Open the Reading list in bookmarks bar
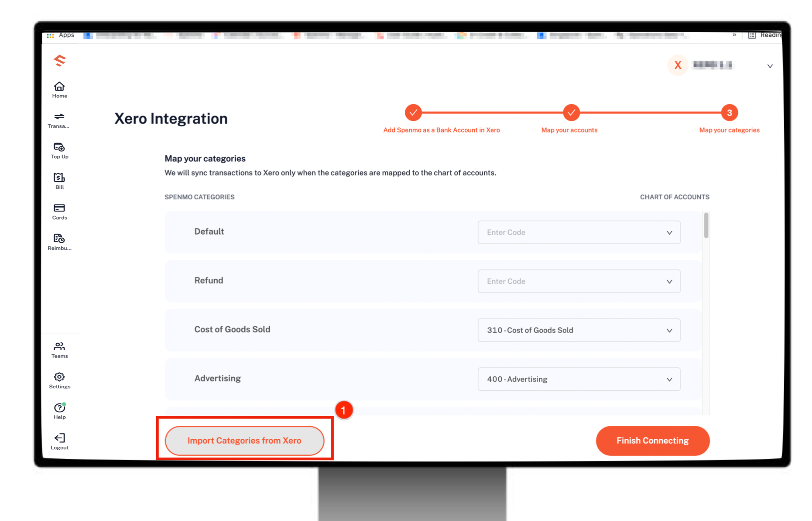Image resolution: width=812 pixels, height=521 pixels. click(x=765, y=35)
